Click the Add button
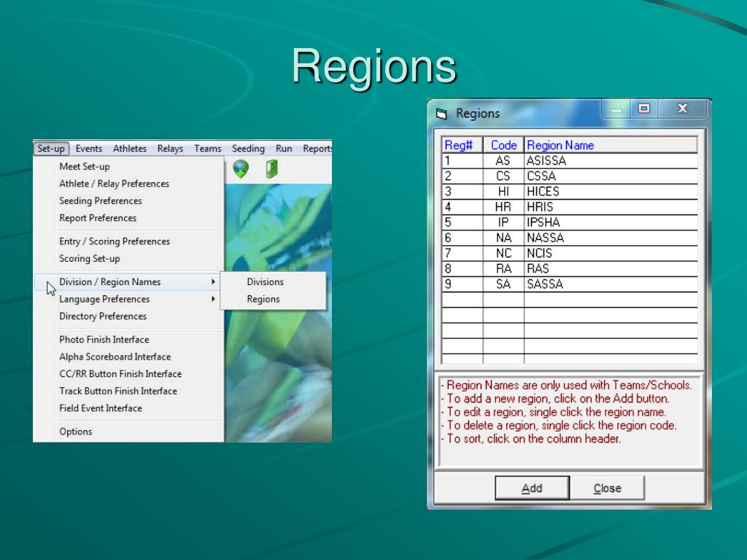This screenshot has height=560, width=747. pyautogui.click(x=532, y=488)
